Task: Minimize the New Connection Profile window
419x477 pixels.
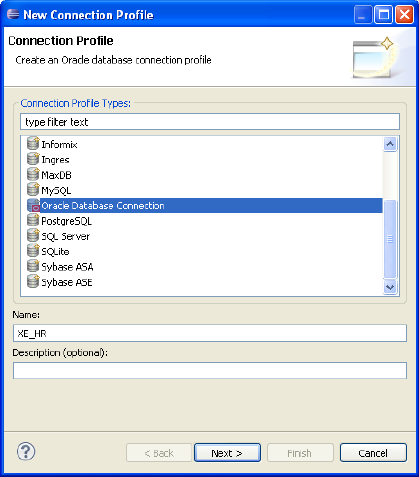Action: coord(363,15)
